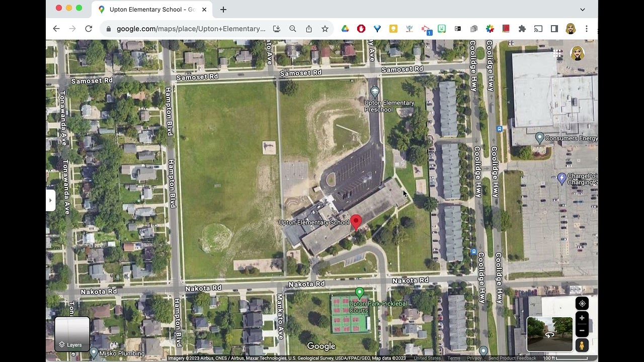Open the red book extension
Screen dimensions: 644x362
pos(506,29)
